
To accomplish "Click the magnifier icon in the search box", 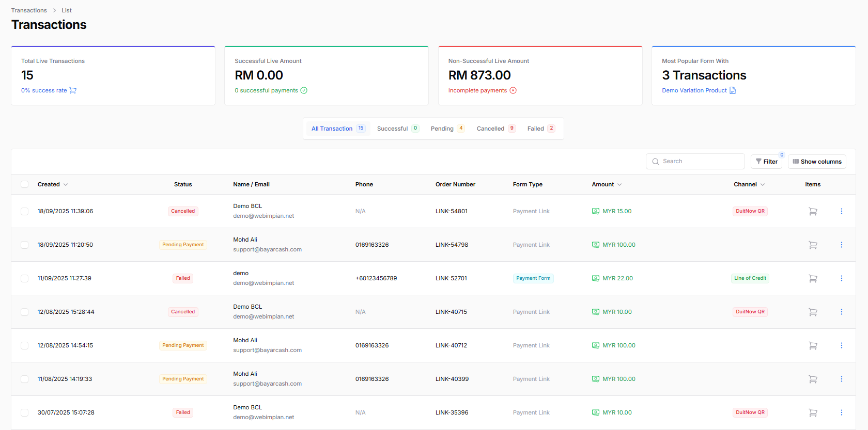I will 656,162.
